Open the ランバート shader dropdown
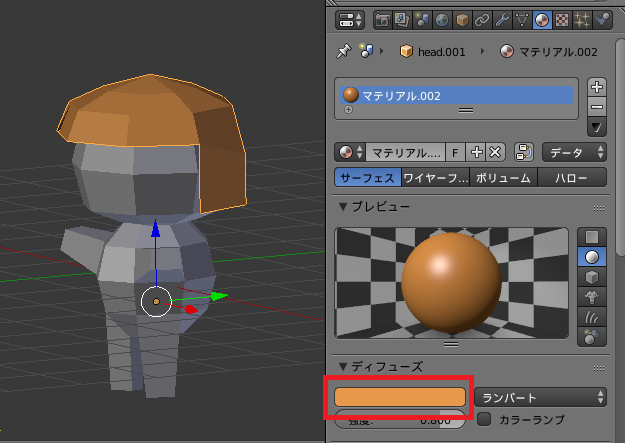This screenshot has width=625, height=443. click(540, 398)
